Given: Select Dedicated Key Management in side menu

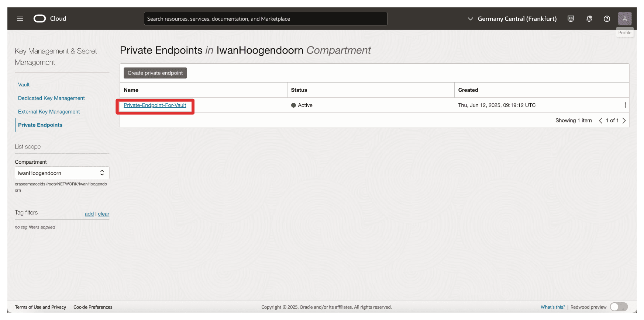Looking at the screenshot, I should click(51, 98).
